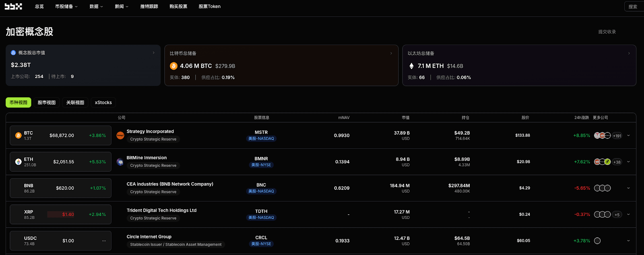Click the 美股-NASDAQ badge under MSTR
644x255 pixels.
(x=261, y=139)
